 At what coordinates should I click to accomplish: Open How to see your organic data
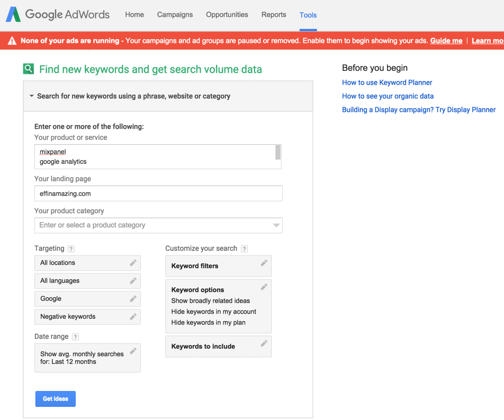tap(388, 96)
